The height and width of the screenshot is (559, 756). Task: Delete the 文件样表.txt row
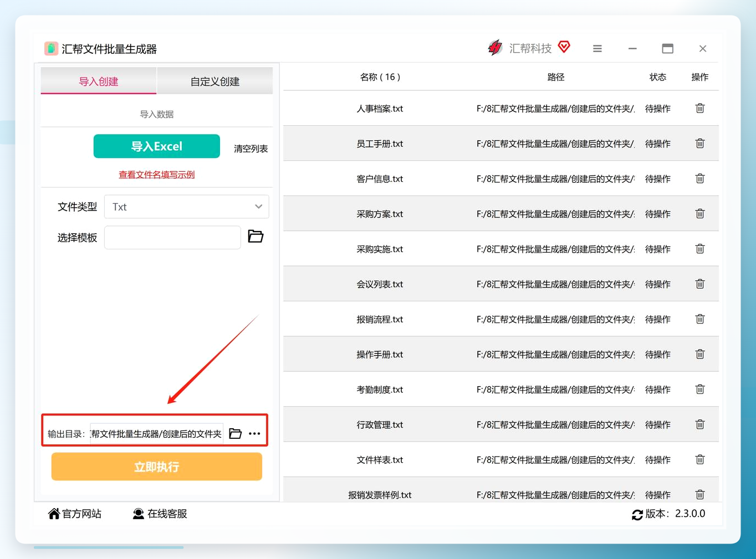(x=700, y=459)
